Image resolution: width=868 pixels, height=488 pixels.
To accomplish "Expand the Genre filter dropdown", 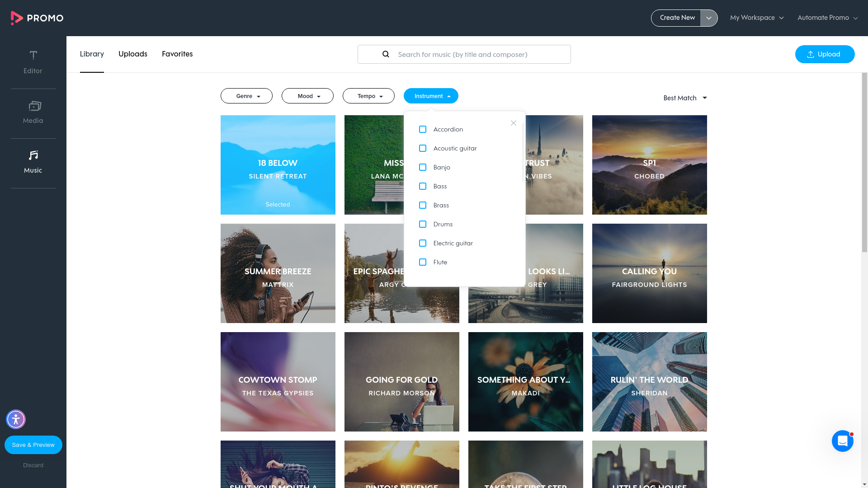I will tap(246, 96).
